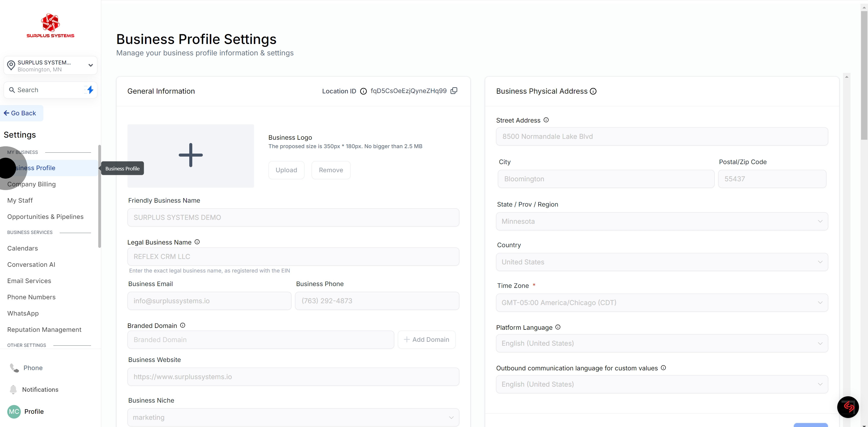Click the Location ID info icon

pyautogui.click(x=363, y=91)
